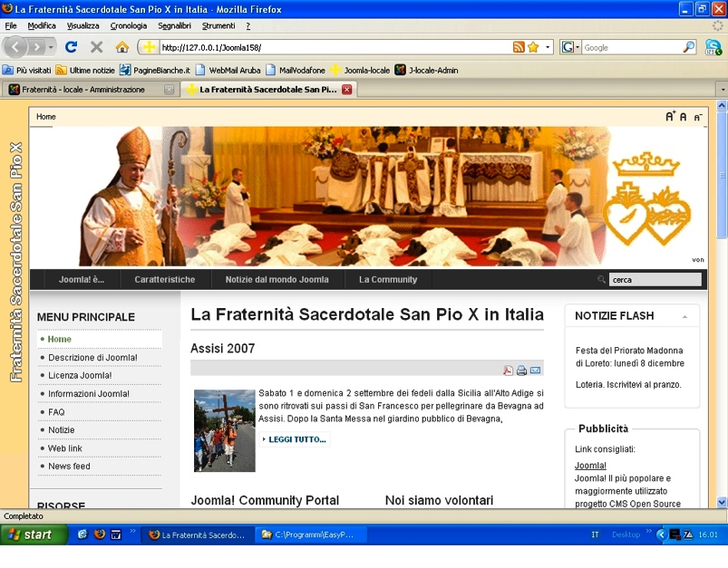The width and height of the screenshot is (728, 568).
Task: Open the PagineBianche.it bookmark
Action: click(x=155, y=70)
